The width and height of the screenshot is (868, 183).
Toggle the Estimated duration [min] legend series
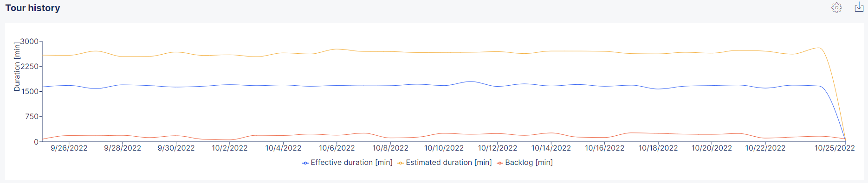[445, 163]
